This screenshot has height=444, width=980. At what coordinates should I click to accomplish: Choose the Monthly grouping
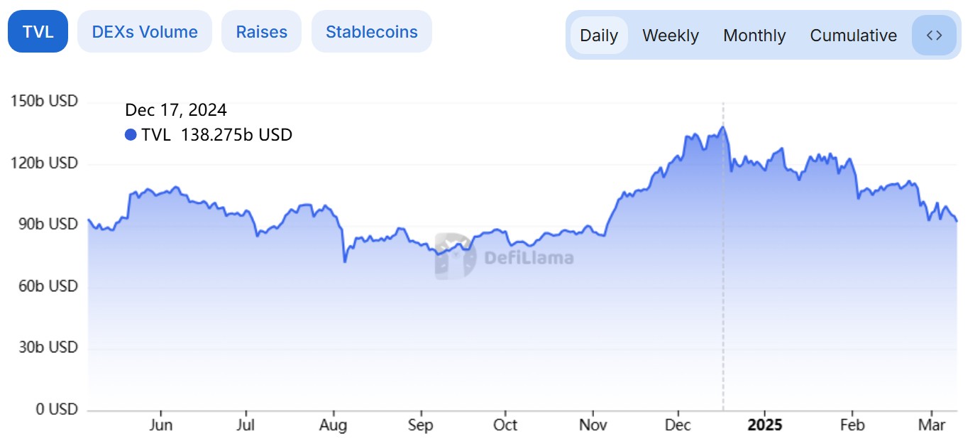754,36
